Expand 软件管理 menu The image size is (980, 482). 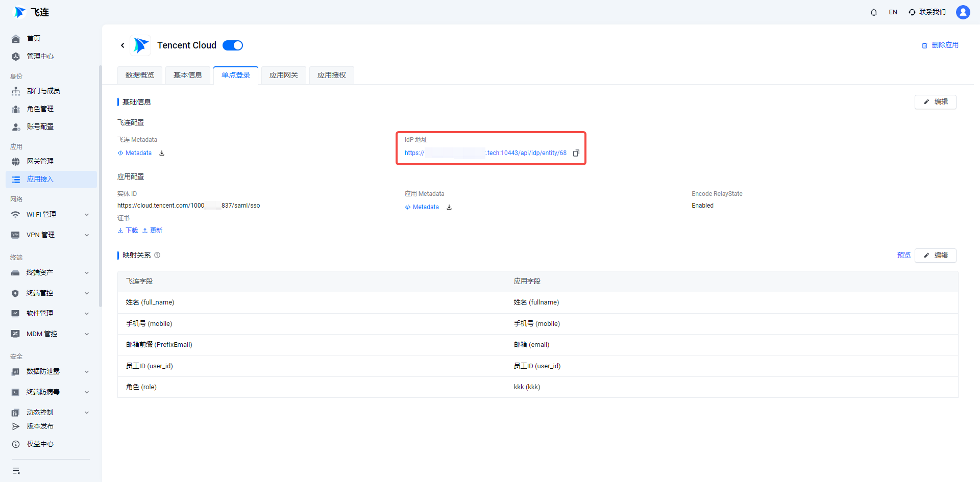point(51,314)
